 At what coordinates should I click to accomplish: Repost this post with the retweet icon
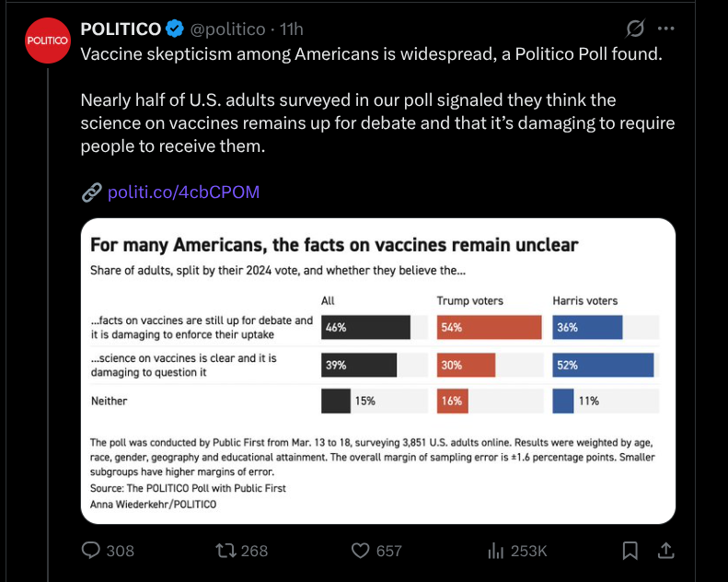click(224, 550)
